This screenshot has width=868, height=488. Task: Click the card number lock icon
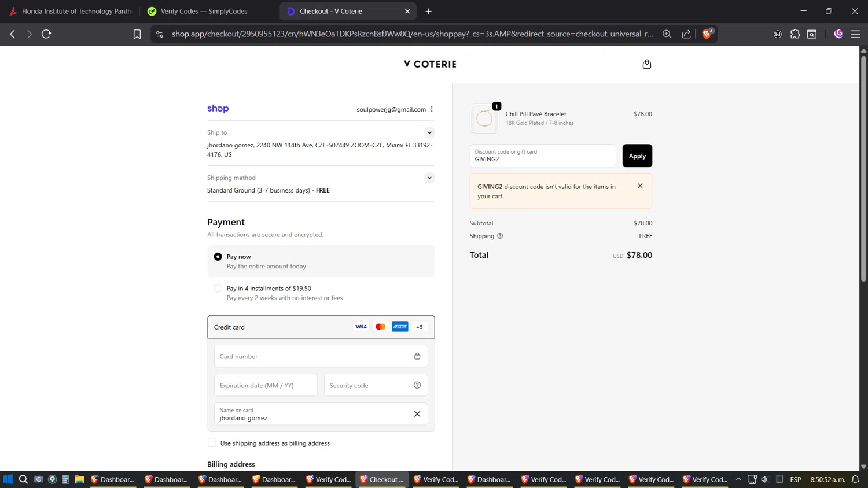click(417, 356)
